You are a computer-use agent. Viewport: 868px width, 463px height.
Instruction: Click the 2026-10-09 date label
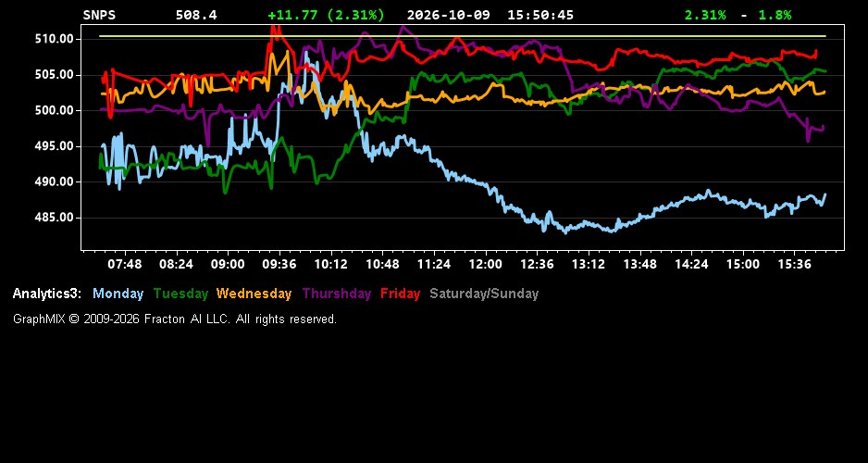click(x=449, y=15)
